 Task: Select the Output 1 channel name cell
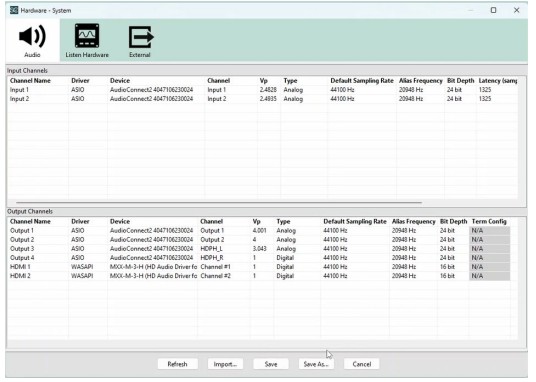click(22, 231)
